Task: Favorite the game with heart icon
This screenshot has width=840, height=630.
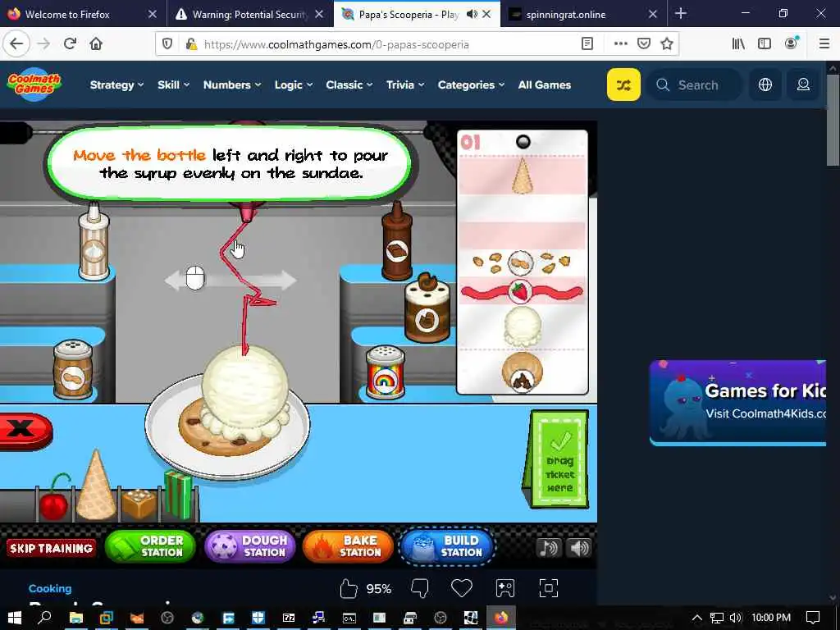Action: coord(461,588)
